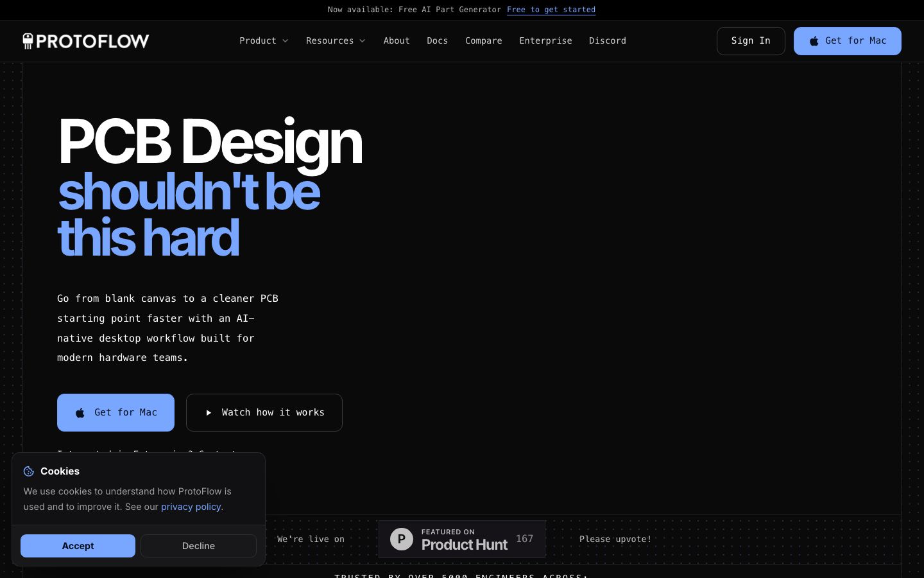Click the Watch how it works button
This screenshot has width=924, height=578.
[264, 412]
